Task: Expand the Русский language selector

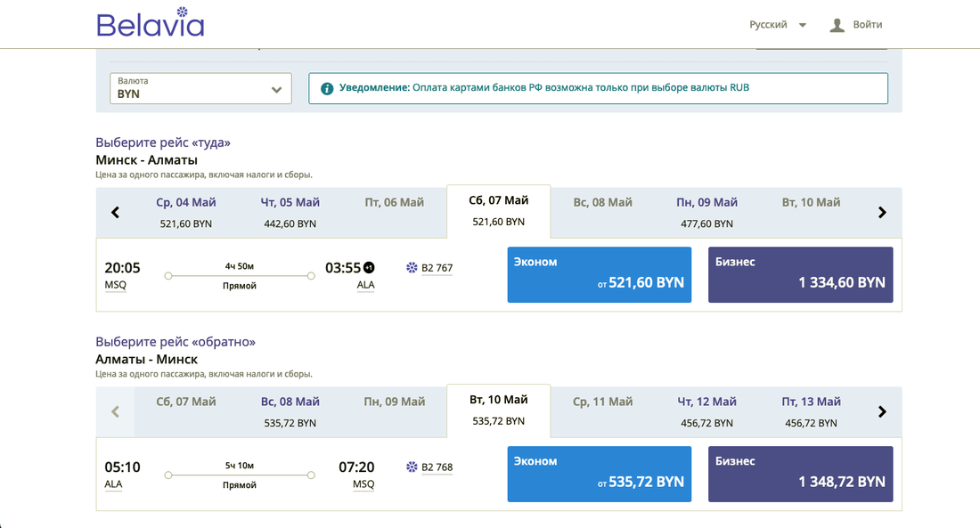Action: tap(778, 25)
